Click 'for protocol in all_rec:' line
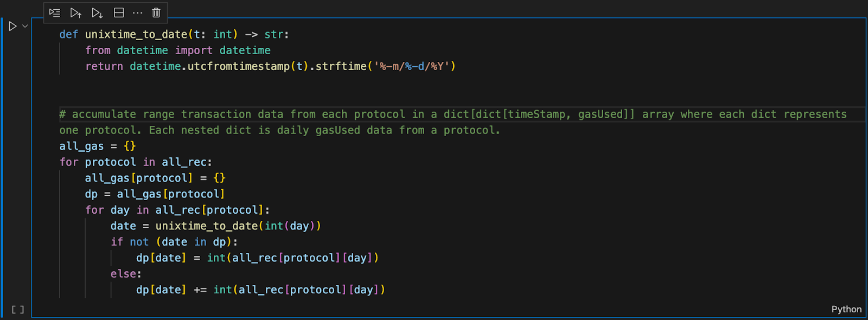This screenshot has width=868, height=320. point(136,162)
